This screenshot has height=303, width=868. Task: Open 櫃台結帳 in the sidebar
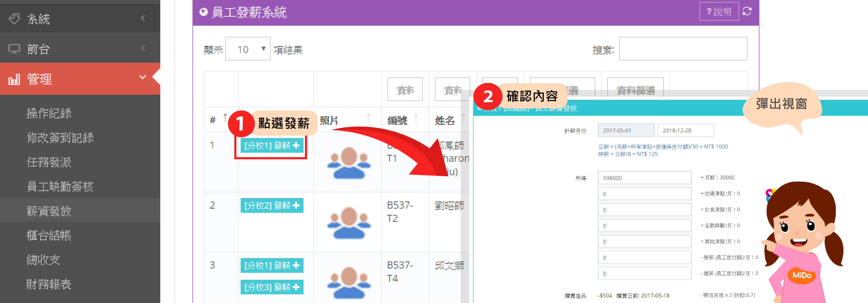pos(49,235)
